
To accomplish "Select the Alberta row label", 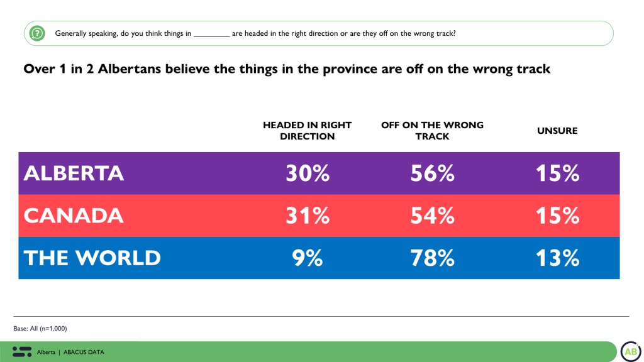I will point(74,173).
